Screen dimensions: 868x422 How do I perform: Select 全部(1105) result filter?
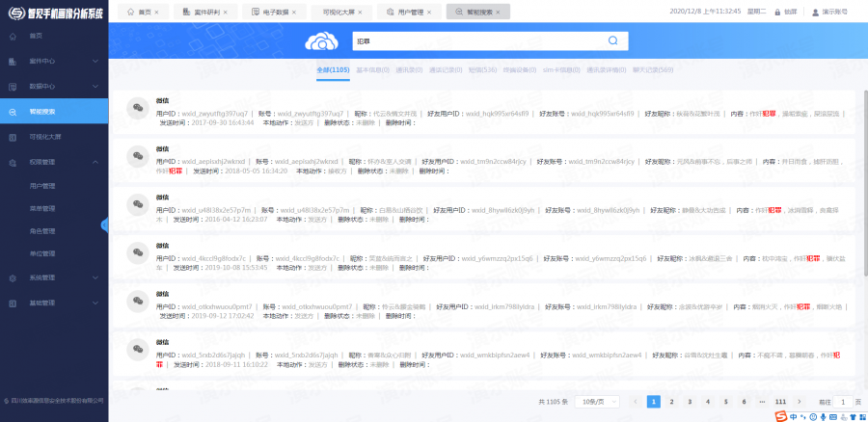tap(333, 70)
